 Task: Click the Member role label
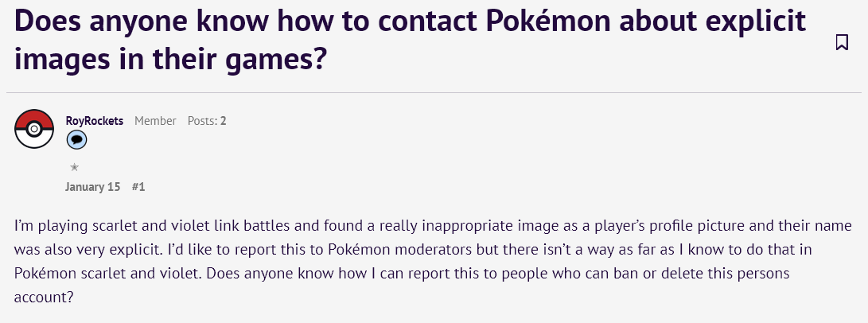click(155, 121)
